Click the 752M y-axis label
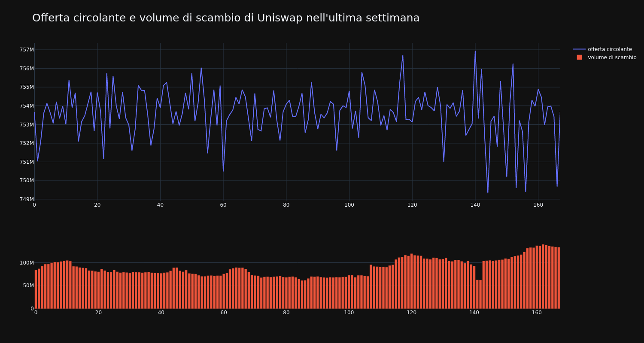Viewport: 644px width, 343px height. [x=27, y=143]
